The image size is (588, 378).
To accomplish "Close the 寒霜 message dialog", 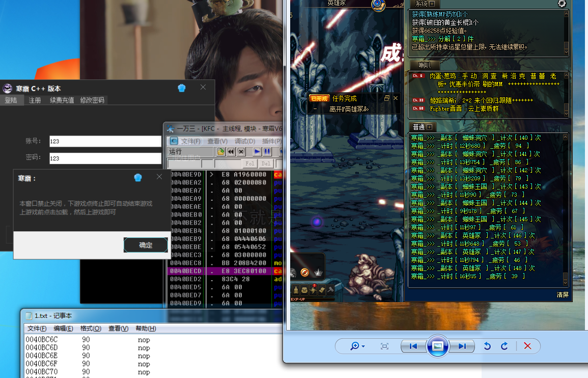I will point(159,177).
